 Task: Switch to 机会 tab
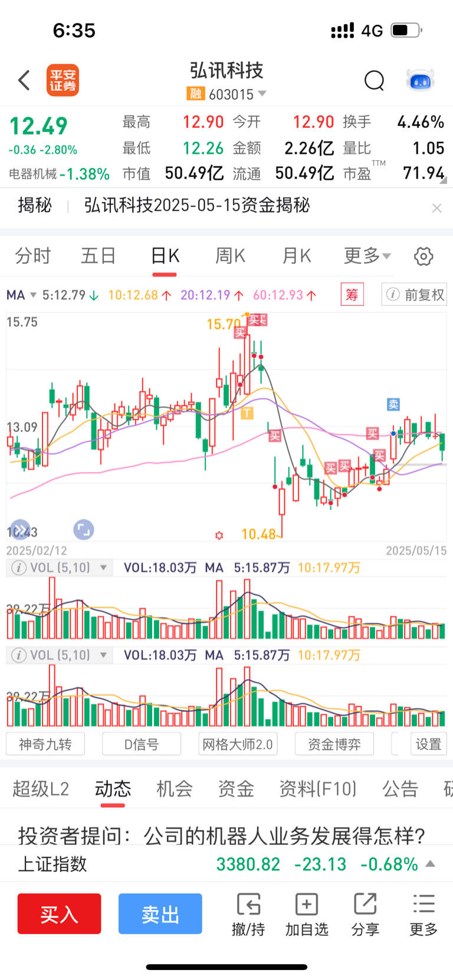[x=175, y=788]
